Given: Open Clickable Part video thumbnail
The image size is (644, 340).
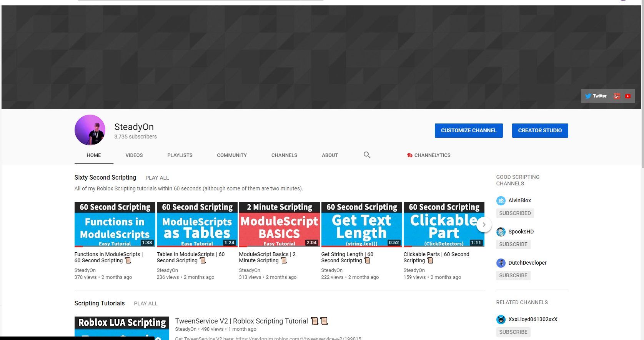Looking at the screenshot, I should [444, 225].
